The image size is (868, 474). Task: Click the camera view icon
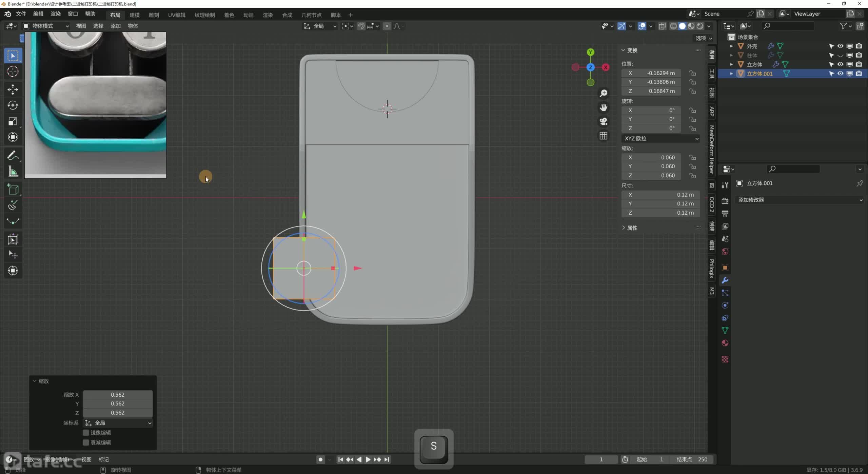click(x=604, y=121)
